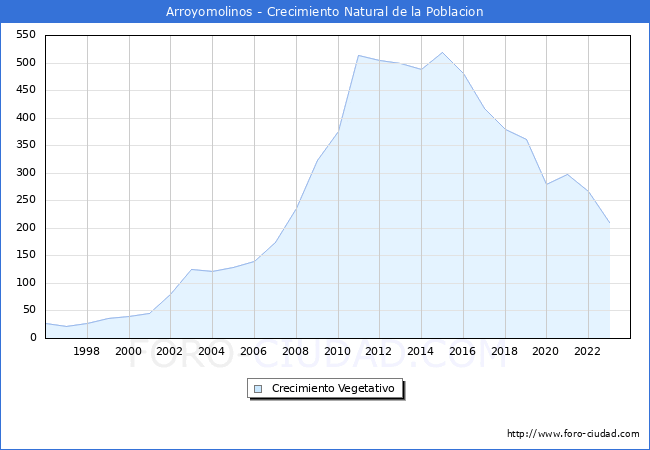Click the 0 y-axis value
The height and width of the screenshot is (450, 650).
click(34, 338)
